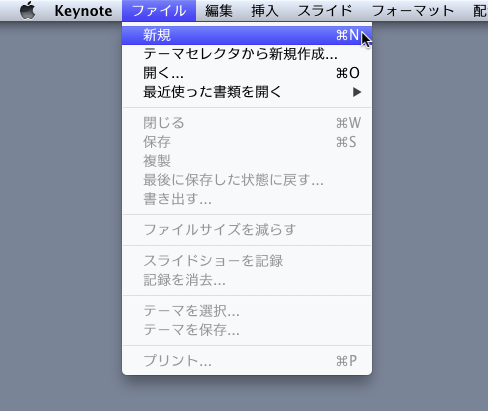Click the disabled 閉じる item
The height and width of the screenshot is (411, 488).
tap(247, 123)
